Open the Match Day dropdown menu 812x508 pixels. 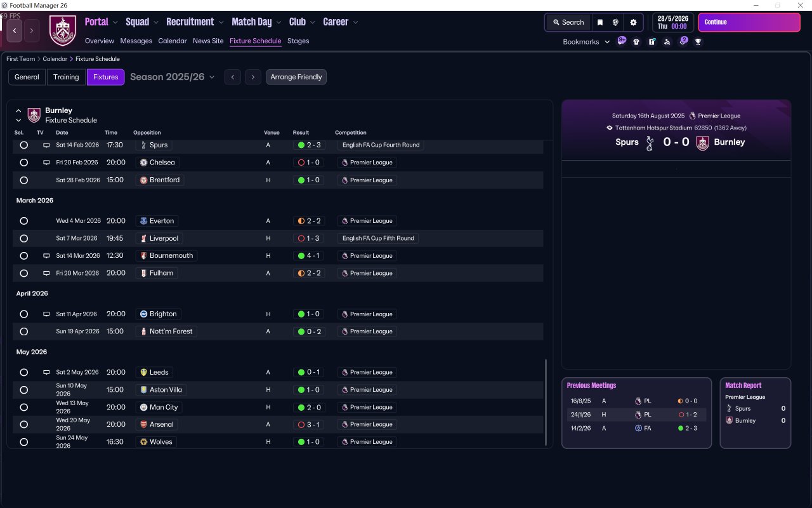click(257, 22)
